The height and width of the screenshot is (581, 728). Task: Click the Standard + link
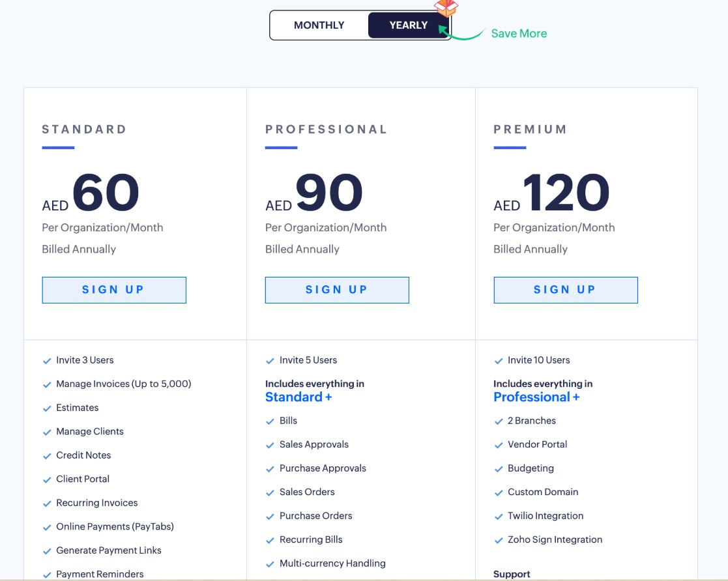[298, 397]
